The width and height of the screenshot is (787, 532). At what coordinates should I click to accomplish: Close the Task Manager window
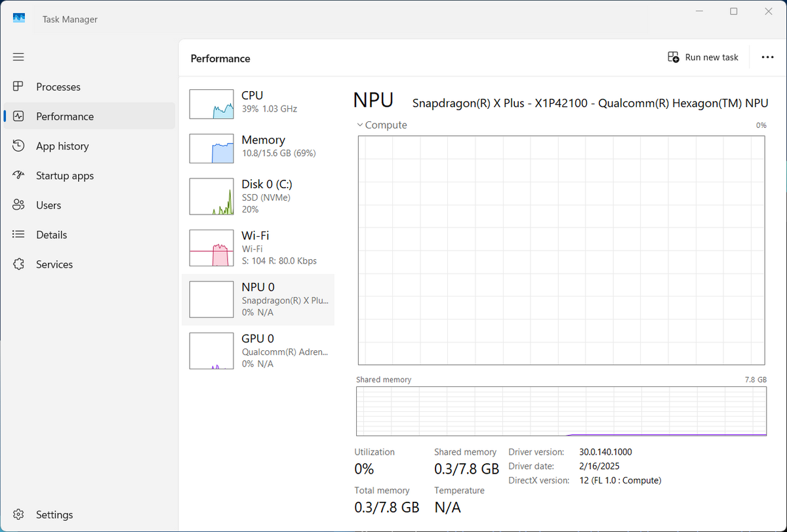tap(769, 11)
